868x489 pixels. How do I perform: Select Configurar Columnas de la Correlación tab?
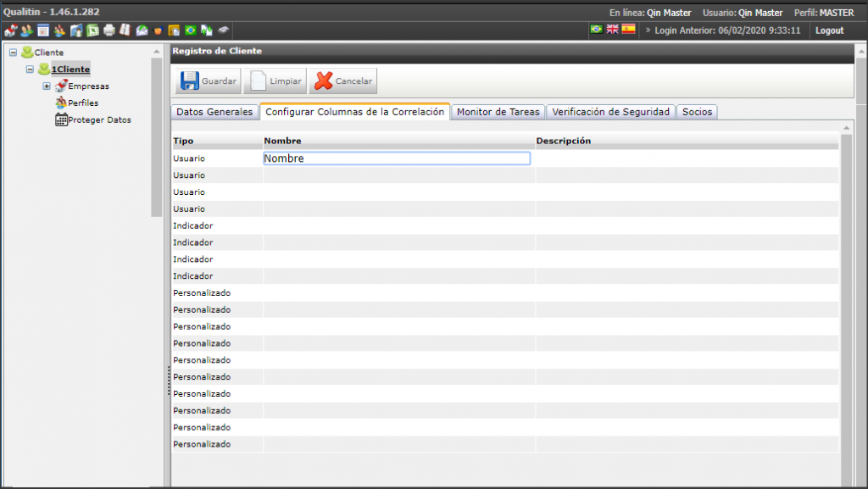355,112
